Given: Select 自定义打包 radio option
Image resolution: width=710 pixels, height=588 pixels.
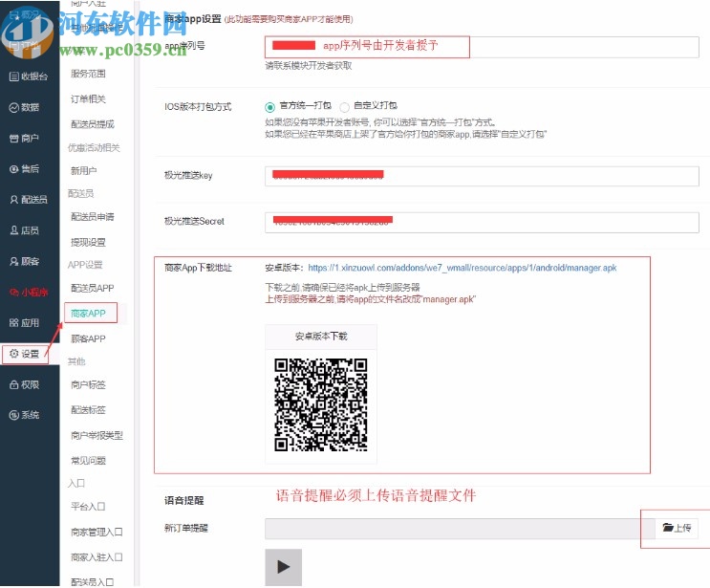Looking at the screenshot, I should point(345,107).
